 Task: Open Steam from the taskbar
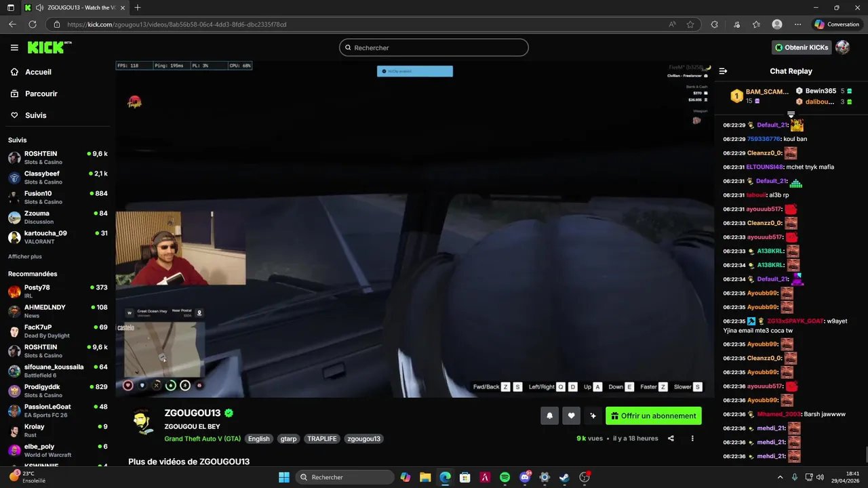(564, 477)
